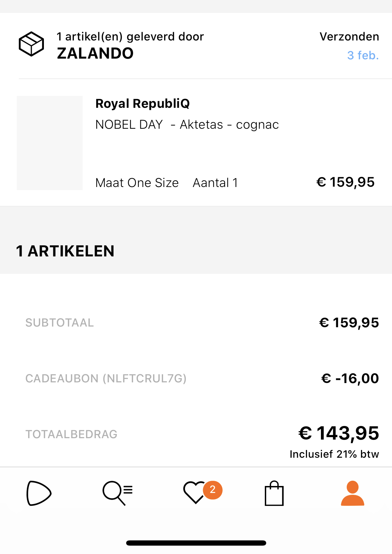
Task: Tap the ZALANDO seller name
Action: coord(95,53)
